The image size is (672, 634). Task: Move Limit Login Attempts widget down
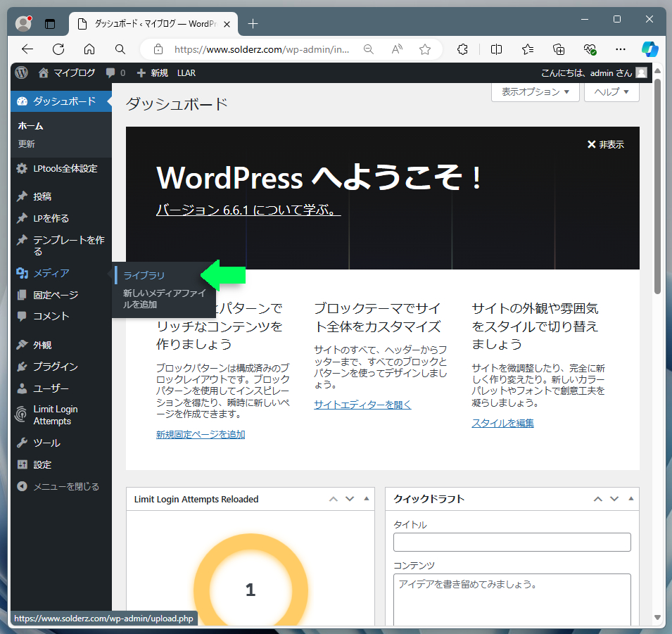click(x=350, y=499)
